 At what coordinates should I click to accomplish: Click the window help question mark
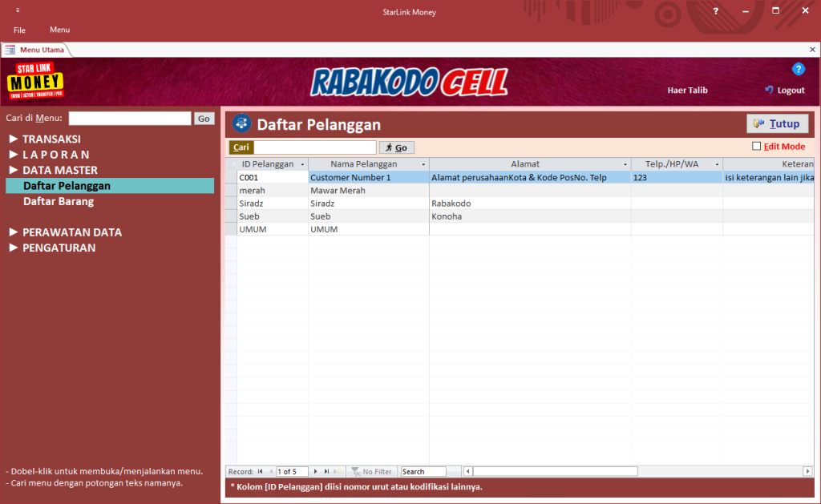coord(715,11)
